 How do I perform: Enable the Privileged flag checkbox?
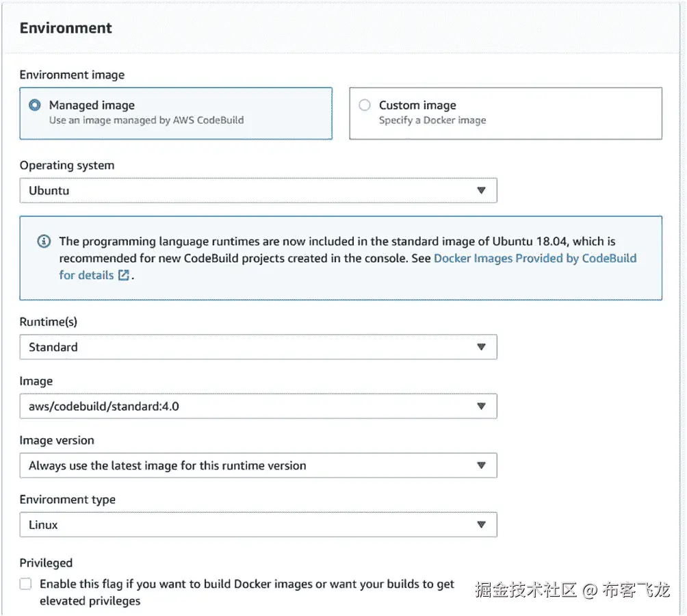pyautogui.click(x=26, y=585)
